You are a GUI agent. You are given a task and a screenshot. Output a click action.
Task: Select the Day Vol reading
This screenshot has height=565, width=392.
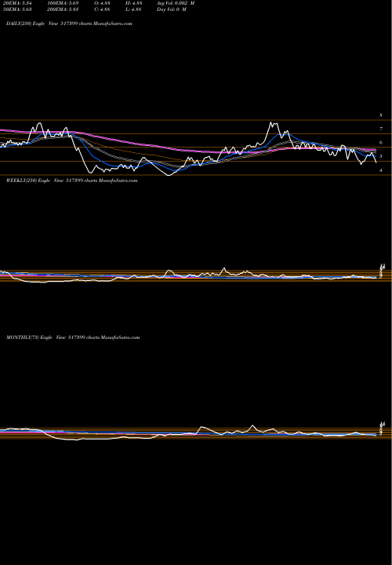172,9
